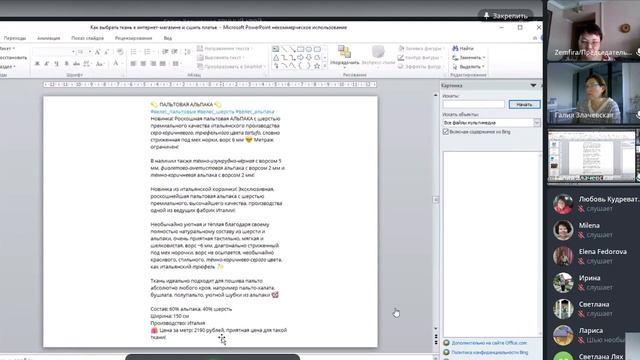The width and height of the screenshot is (640, 360).
Task: Open the Review ribbon tab
Action: point(133,38)
